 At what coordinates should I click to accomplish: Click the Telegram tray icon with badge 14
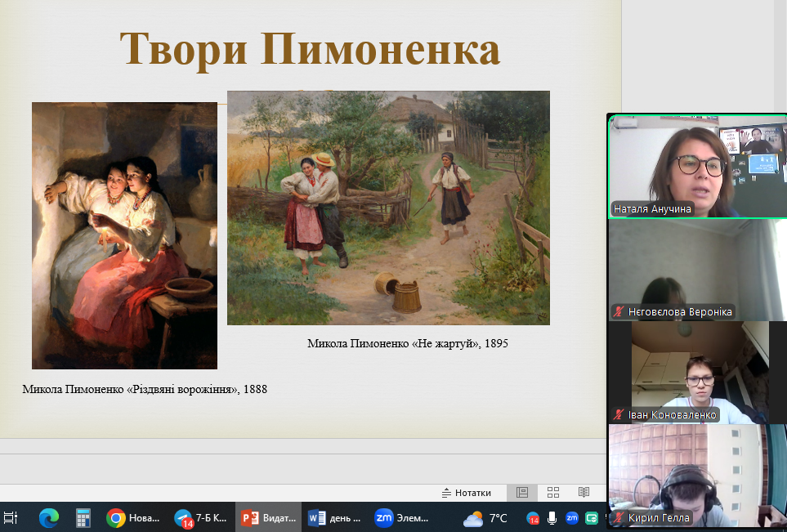click(x=533, y=518)
